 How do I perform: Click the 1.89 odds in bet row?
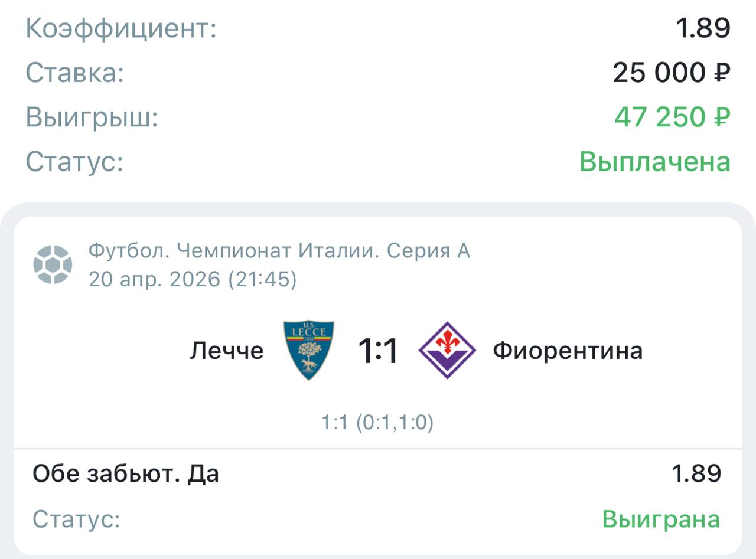[696, 473]
